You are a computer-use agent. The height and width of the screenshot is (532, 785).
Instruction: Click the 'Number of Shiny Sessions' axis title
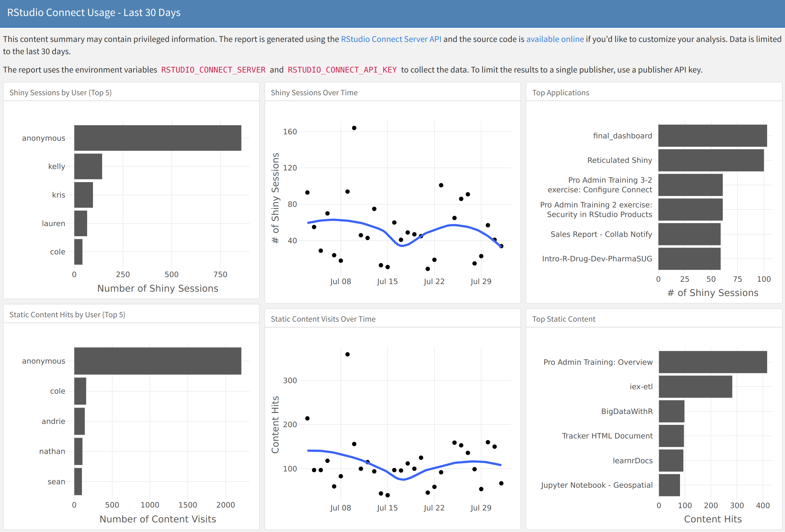click(x=158, y=288)
